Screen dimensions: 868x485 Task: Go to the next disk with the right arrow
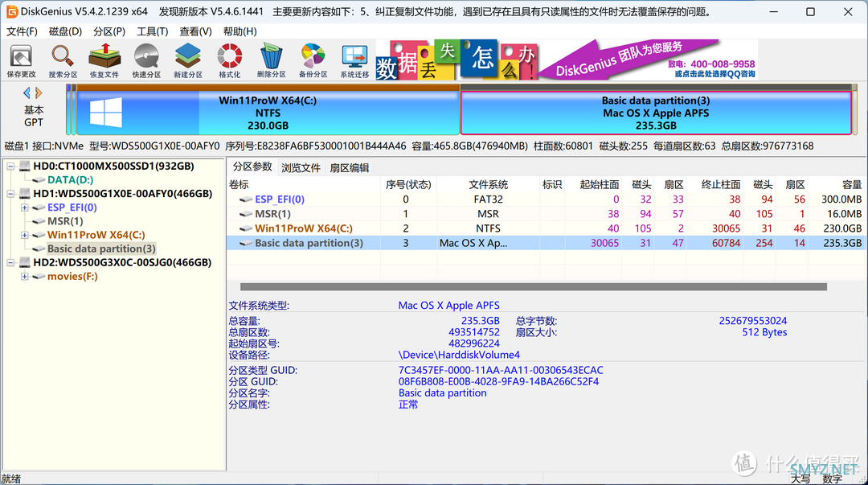click(x=39, y=92)
